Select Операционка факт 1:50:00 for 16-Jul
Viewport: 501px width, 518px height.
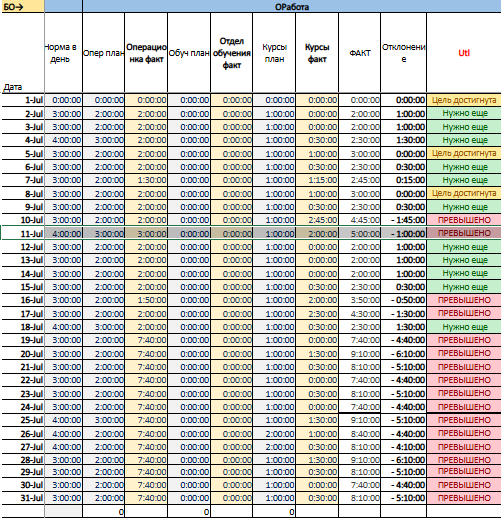tap(146, 300)
